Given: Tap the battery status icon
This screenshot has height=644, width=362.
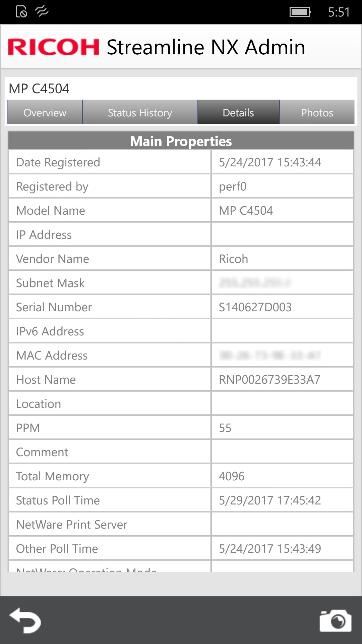Looking at the screenshot, I should [x=300, y=12].
